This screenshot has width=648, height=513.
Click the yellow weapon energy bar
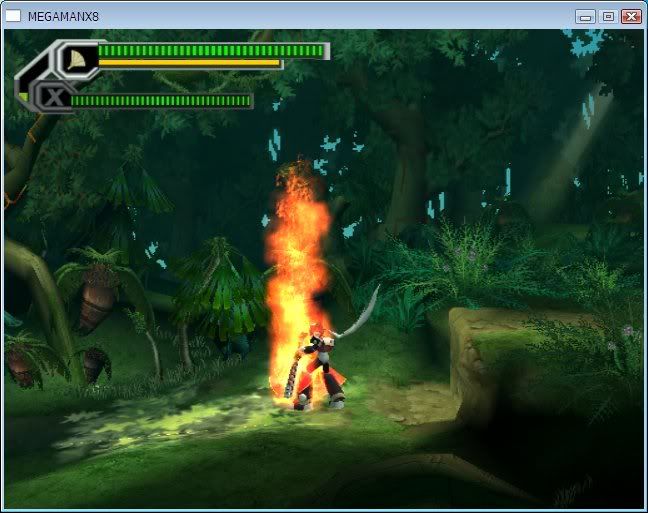[190, 63]
